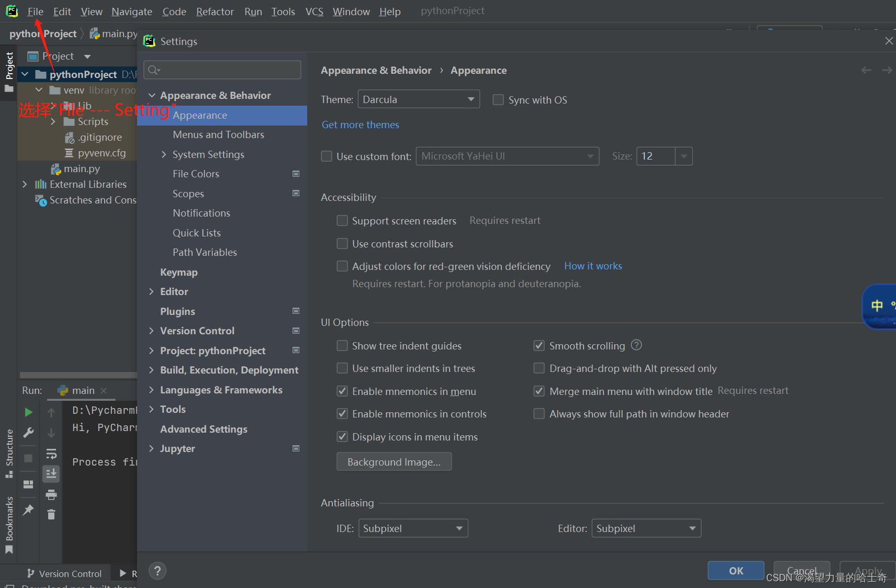Select Menus and Toolbars settings page

(x=218, y=134)
